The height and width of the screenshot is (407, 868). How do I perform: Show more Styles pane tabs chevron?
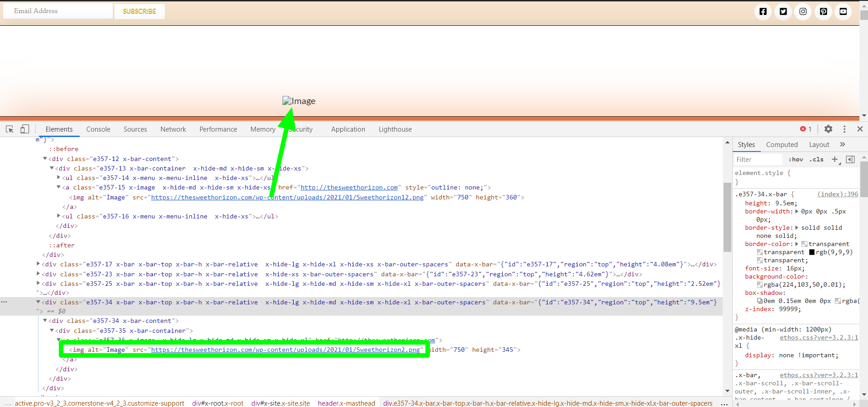842,144
